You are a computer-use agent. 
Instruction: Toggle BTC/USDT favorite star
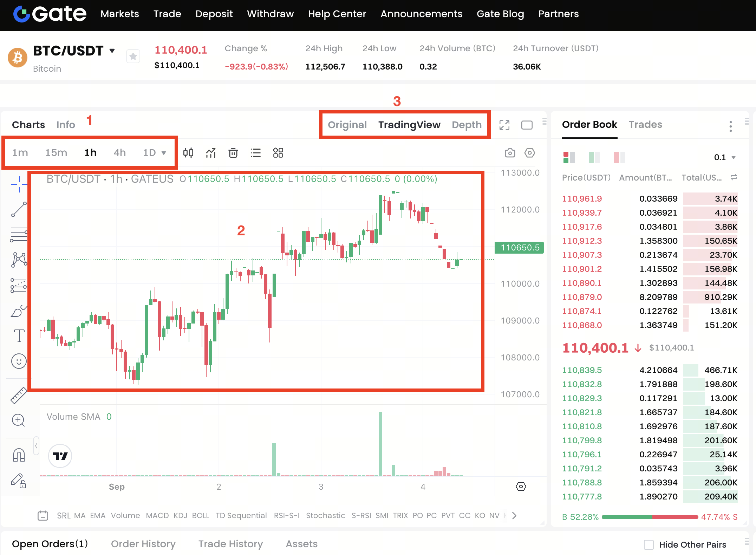[133, 56]
